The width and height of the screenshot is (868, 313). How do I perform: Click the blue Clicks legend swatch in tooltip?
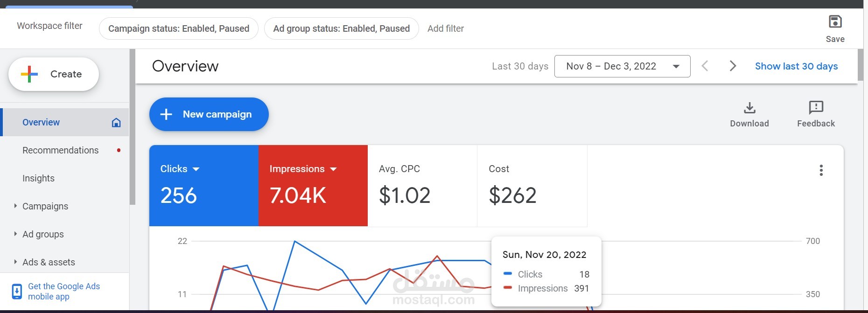tap(508, 273)
